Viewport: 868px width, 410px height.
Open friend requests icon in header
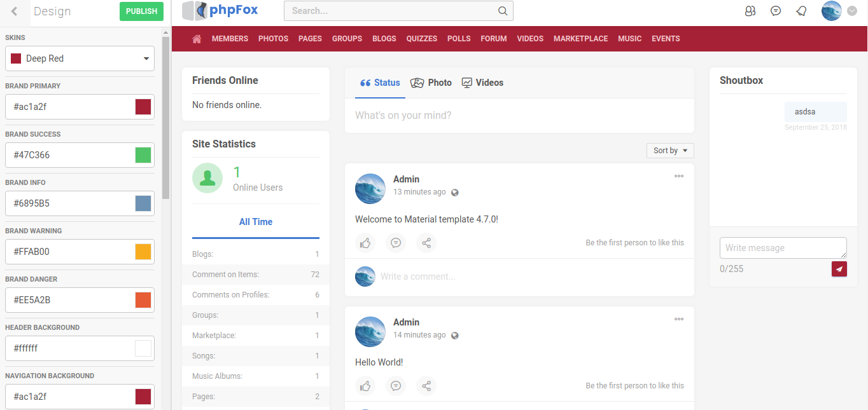pyautogui.click(x=750, y=11)
